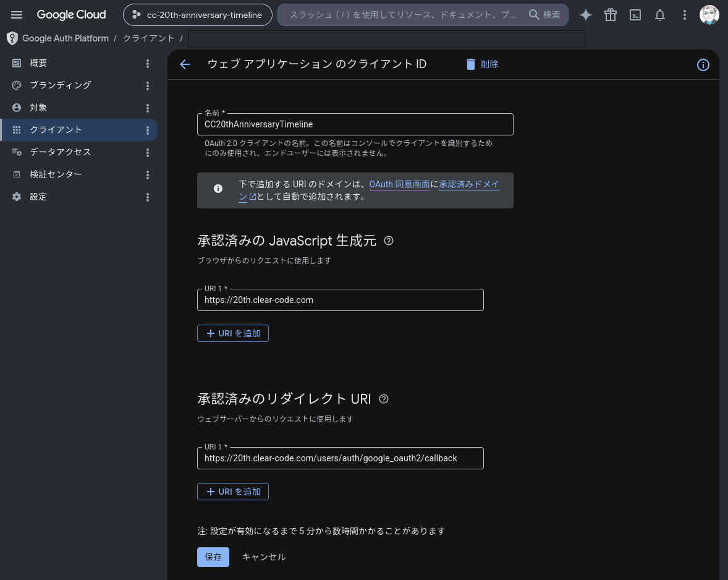Open the main navigation hamburger menu
728x580 pixels.
click(x=17, y=15)
